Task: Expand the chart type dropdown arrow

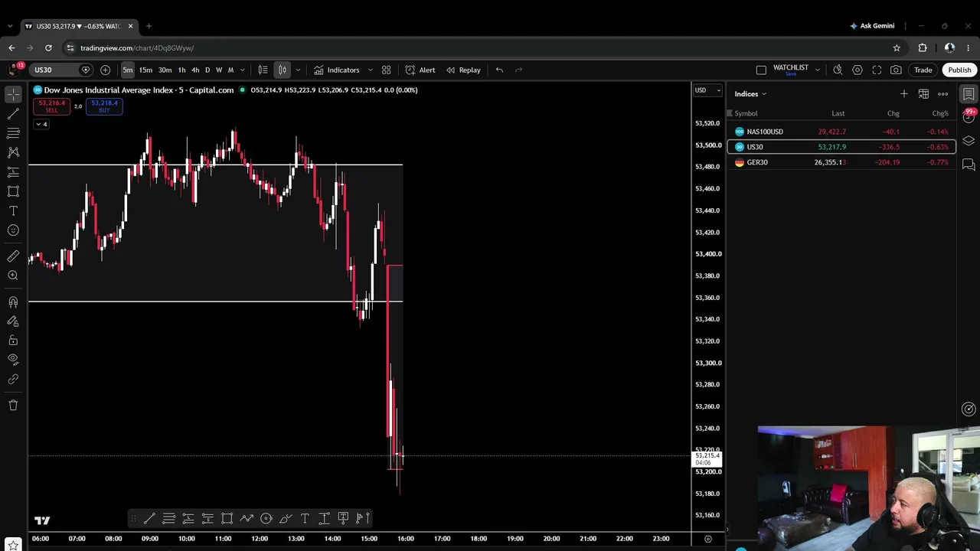Action: 298,70
